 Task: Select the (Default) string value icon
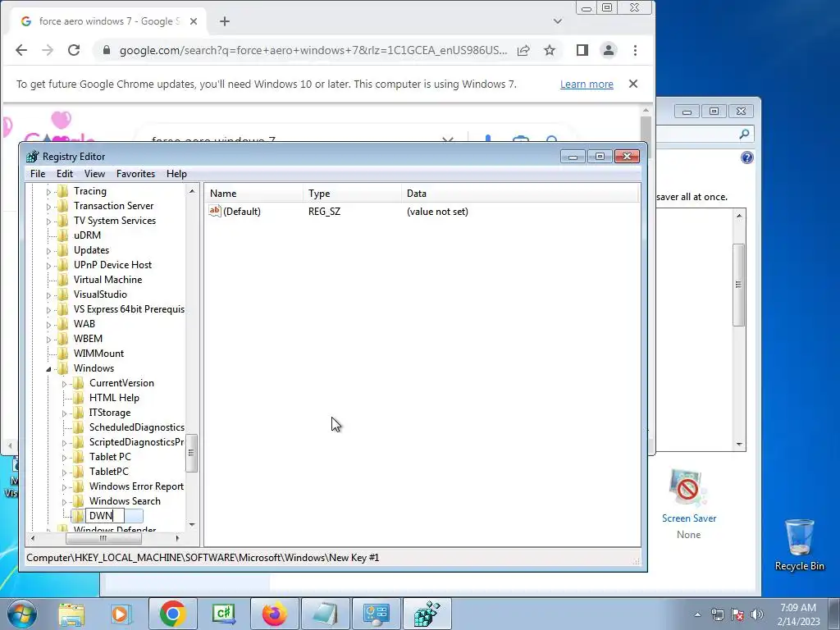(x=215, y=211)
